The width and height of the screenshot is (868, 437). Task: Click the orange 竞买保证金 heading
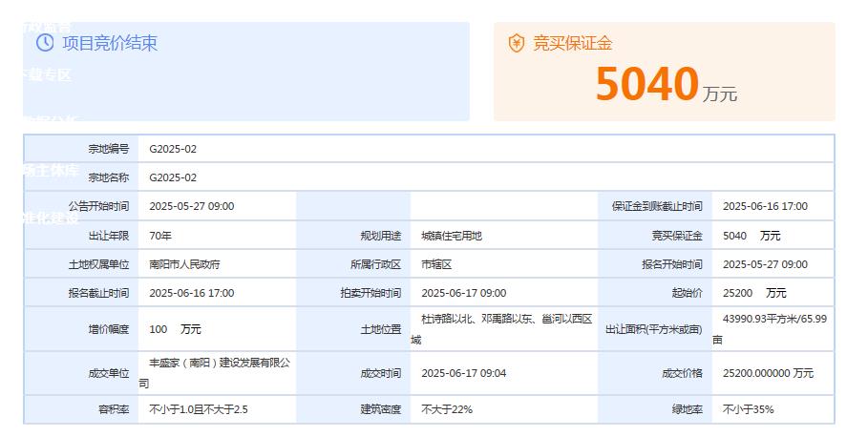(x=572, y=43)
